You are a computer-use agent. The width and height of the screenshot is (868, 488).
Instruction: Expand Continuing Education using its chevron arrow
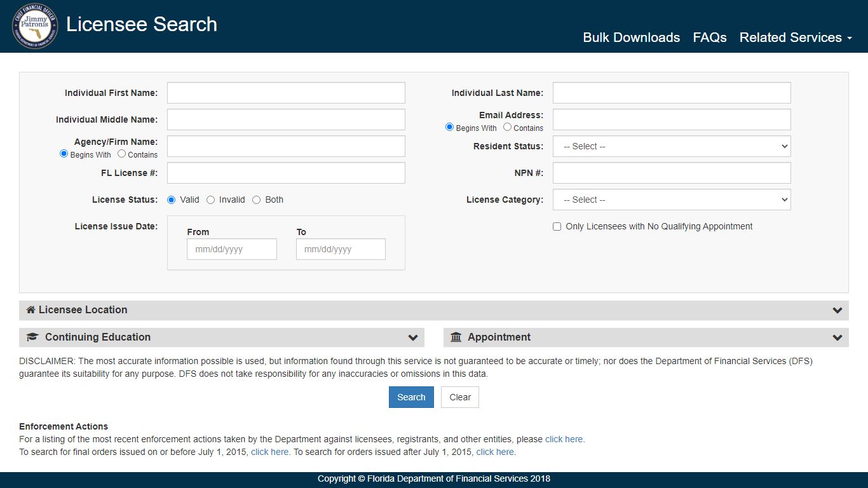tap(413, 337)
